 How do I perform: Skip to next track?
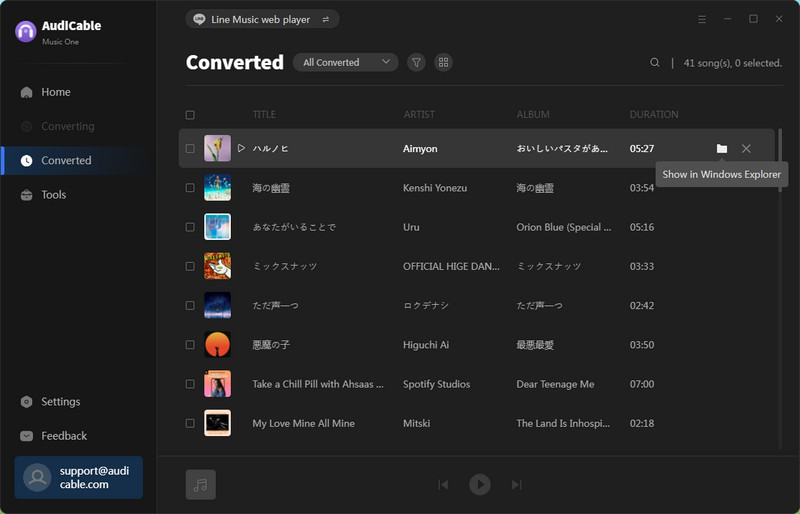point(516,484)
